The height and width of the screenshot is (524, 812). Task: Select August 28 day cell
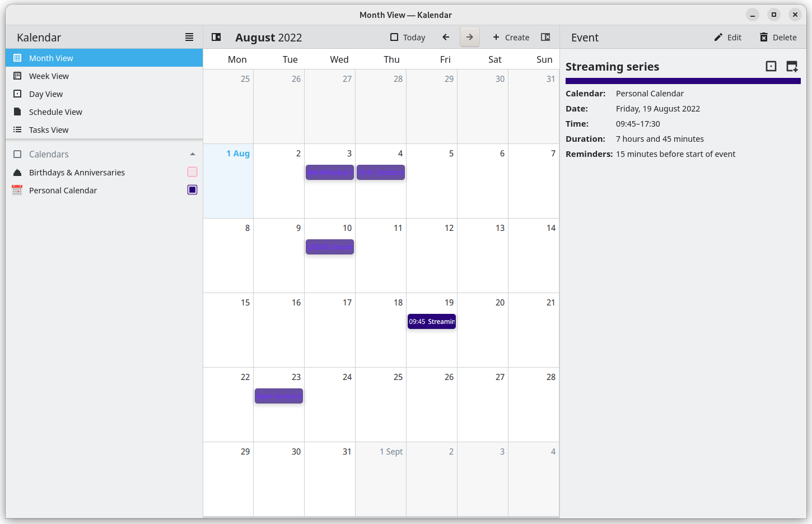(x=534, y=405)
